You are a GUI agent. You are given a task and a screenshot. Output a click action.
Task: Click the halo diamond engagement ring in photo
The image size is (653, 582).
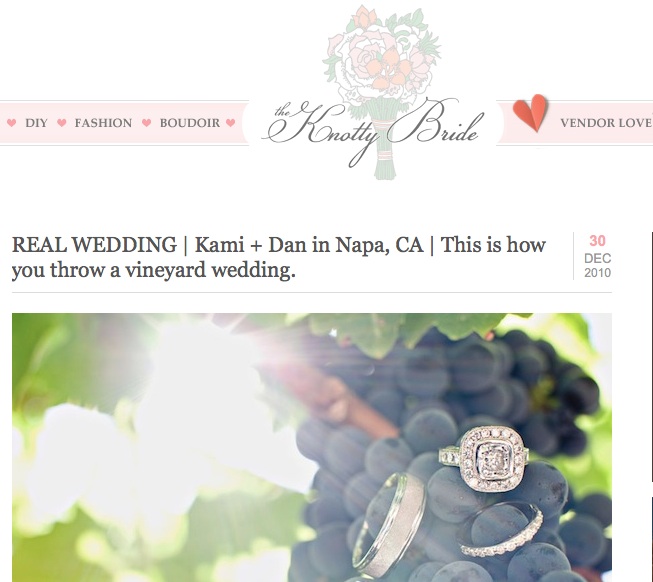[x=487, y=458]
